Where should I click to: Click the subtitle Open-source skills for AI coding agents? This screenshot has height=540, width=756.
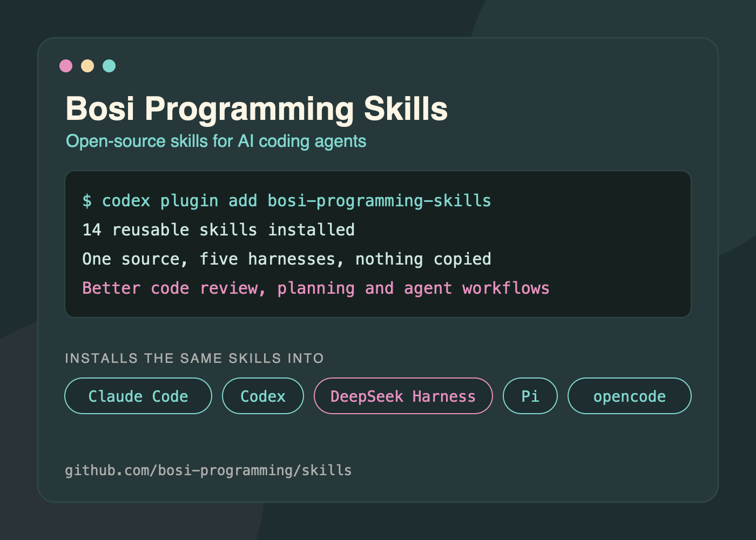click(x=216, y=141)
